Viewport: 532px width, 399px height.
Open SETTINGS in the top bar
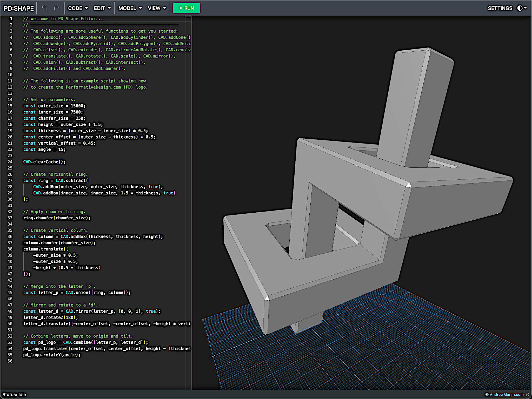(500, 8)
